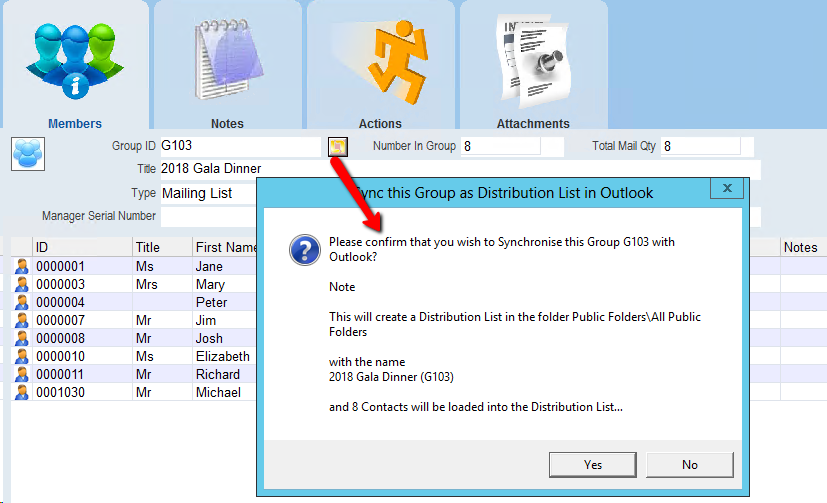Click the Notes column header

(800, 247)
